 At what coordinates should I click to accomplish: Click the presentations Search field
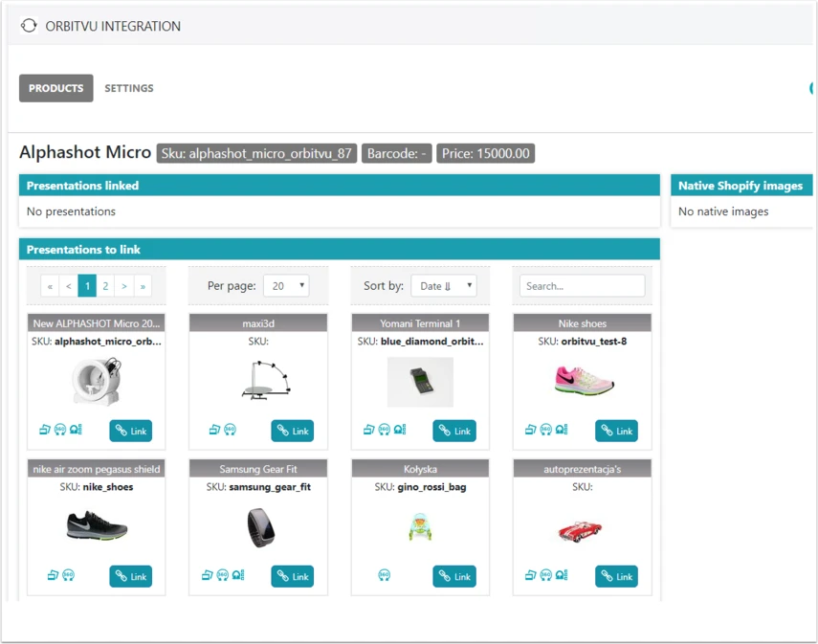(583, 286)
